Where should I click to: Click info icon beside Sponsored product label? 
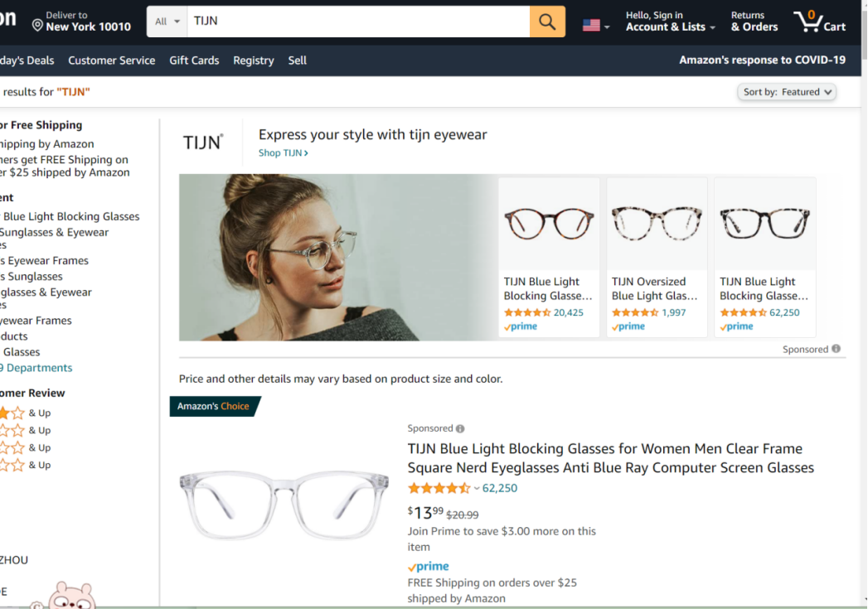[460, 428]
